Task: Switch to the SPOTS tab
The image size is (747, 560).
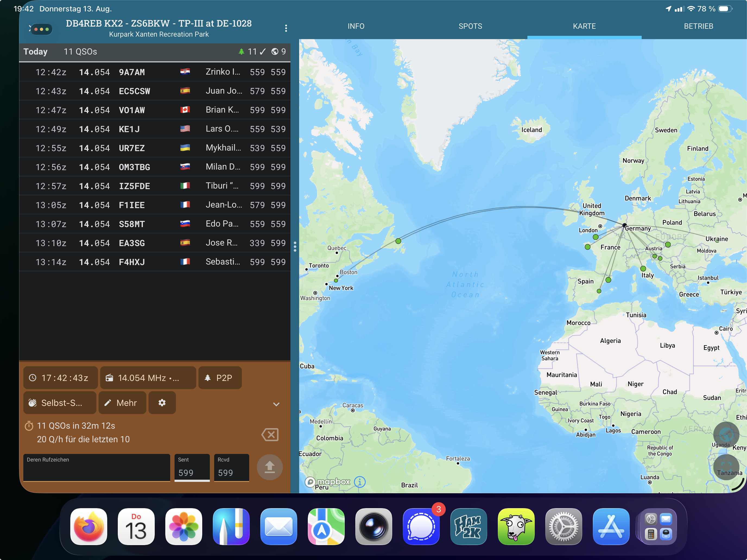Action: pos(470,26)
